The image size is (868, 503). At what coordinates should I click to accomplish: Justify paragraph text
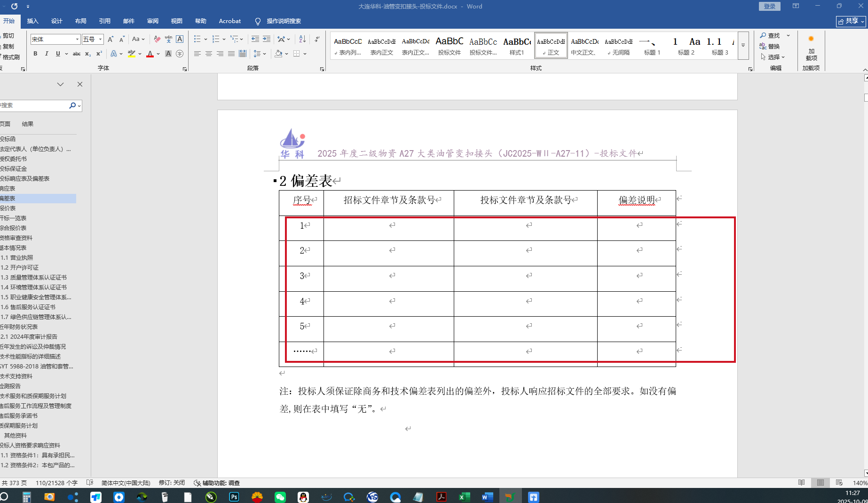click(231, 54)
